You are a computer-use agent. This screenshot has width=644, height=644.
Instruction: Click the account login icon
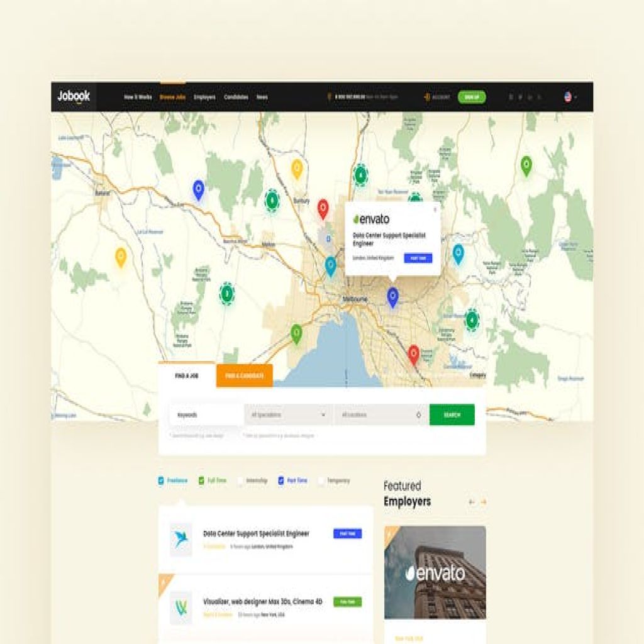coord(427,97)
